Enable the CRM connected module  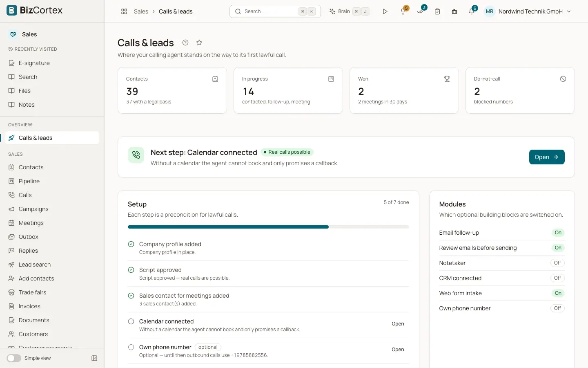click(x=557, y=278)
